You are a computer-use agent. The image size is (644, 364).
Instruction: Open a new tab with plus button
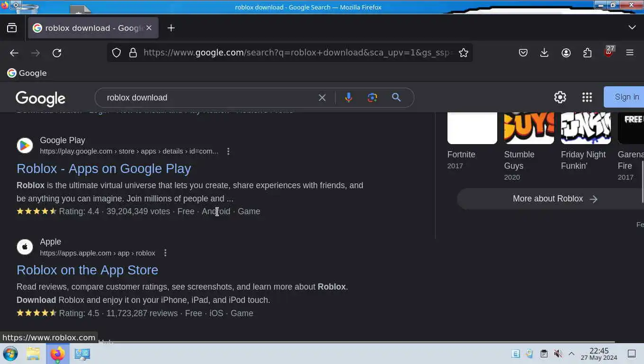coord(171,28)
